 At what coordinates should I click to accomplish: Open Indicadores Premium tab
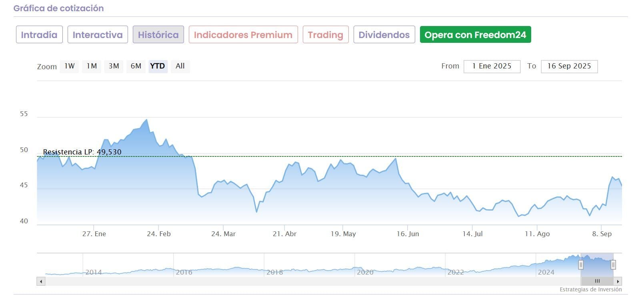[243, 35]
